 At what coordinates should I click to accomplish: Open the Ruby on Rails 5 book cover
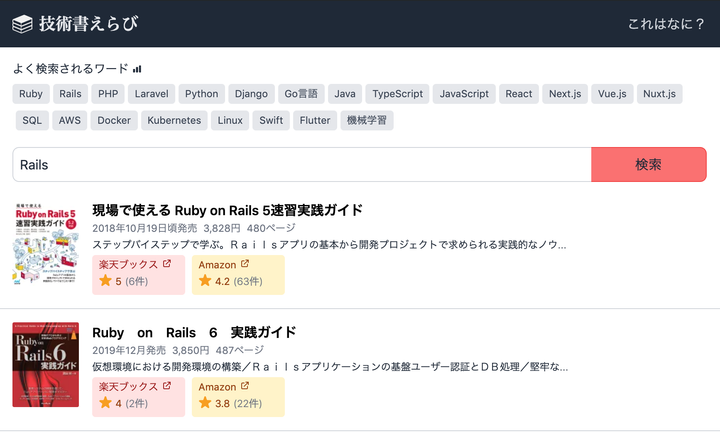pyautogui.click(x=45, y=244)
